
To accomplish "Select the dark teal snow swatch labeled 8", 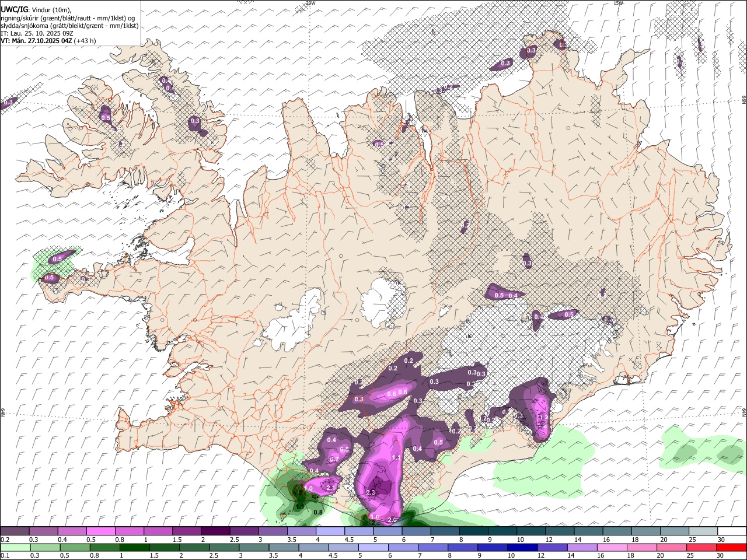I will [x=474, y=531].
